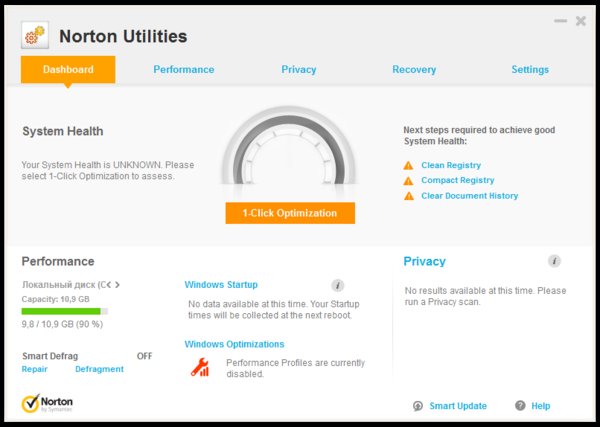This screenshot has height=427, width=600.
Task: Click the Norton by Symantec logo
Action: pos(47,404)
